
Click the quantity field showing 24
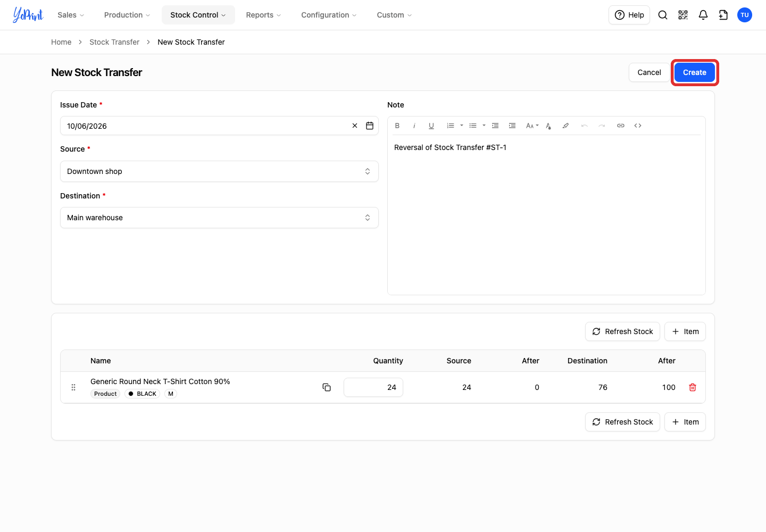tap(373, 387)
